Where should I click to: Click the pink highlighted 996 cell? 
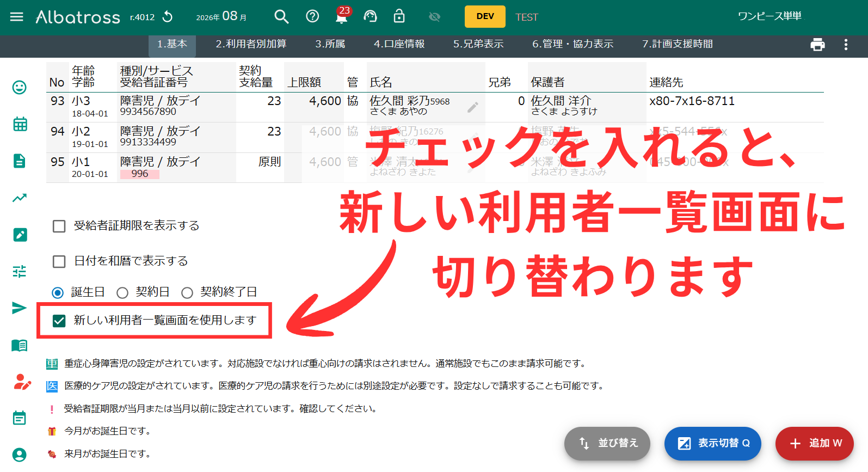click(x=139, y=174)
